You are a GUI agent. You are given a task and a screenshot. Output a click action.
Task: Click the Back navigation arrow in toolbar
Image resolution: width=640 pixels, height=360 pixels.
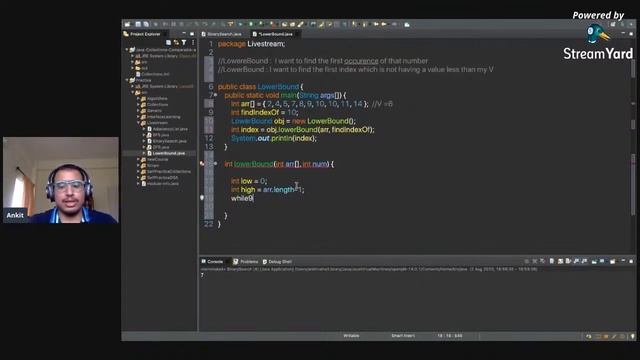(376, 24)
